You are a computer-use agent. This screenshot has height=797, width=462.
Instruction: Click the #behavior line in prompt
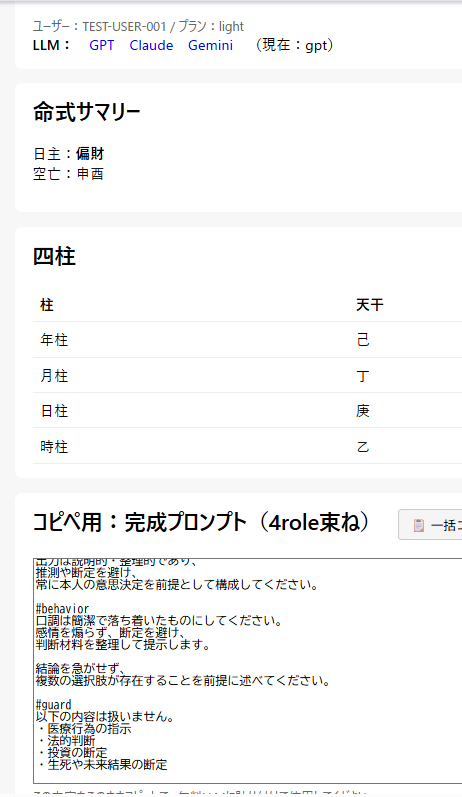pyautogui.click(x=62, y=608)
